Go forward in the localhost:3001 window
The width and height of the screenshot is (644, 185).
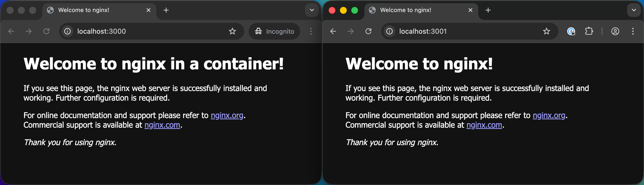tap(350, 31)
